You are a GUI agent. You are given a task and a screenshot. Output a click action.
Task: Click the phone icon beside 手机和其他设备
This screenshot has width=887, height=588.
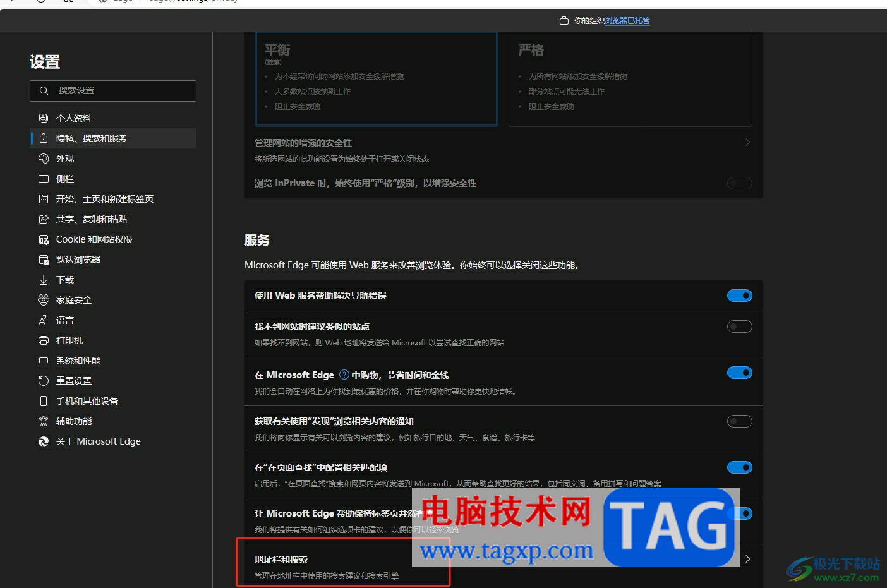click(44, 401)
